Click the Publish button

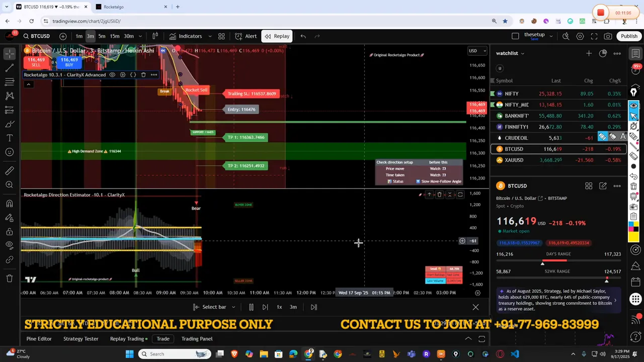pyautogui.click(x=629, y=36)
